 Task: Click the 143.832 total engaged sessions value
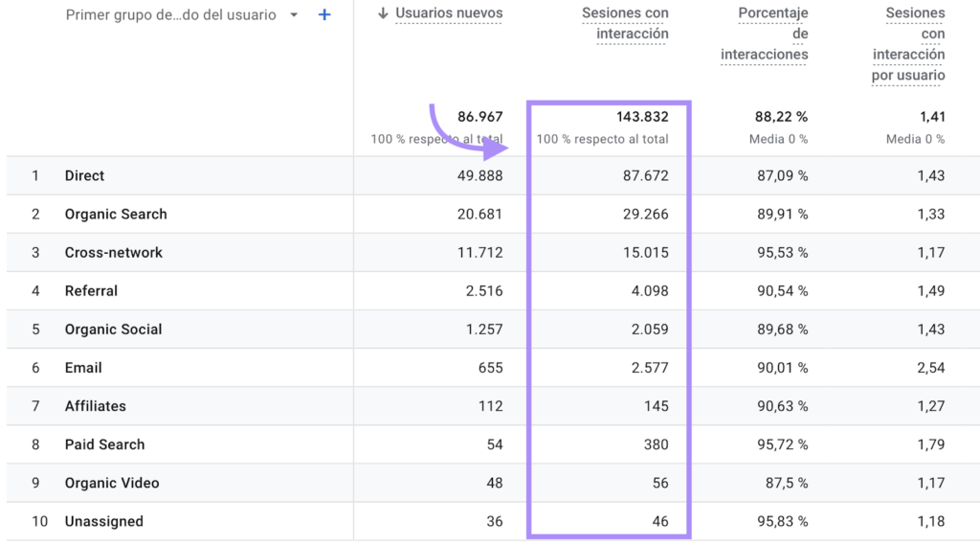641,117
